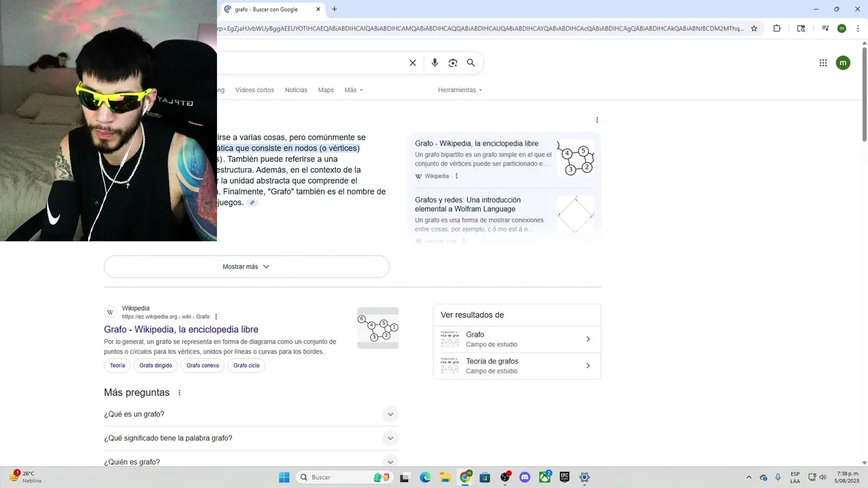Click the Teoría chip under Wikipedia result

click(x=117, y=365)
